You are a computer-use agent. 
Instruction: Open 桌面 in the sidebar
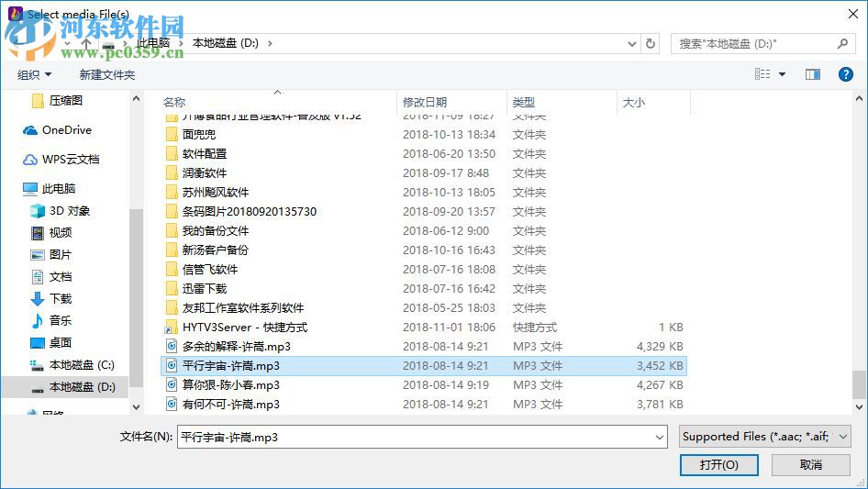point(51,343)
